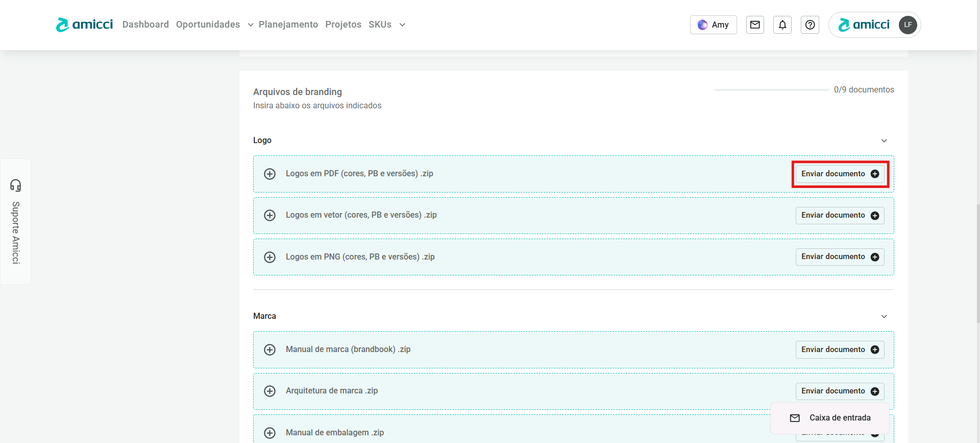Click plus circle beside Arquitetura de marca
Viewport: 980px width, 443px height.
[x=269, y=391]
